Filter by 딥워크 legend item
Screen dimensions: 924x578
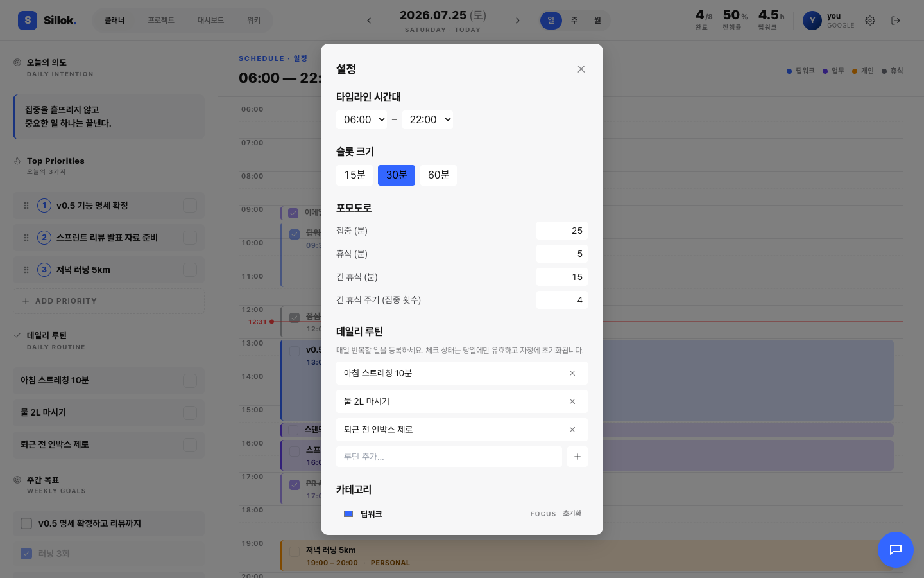(x=801, y=71)
